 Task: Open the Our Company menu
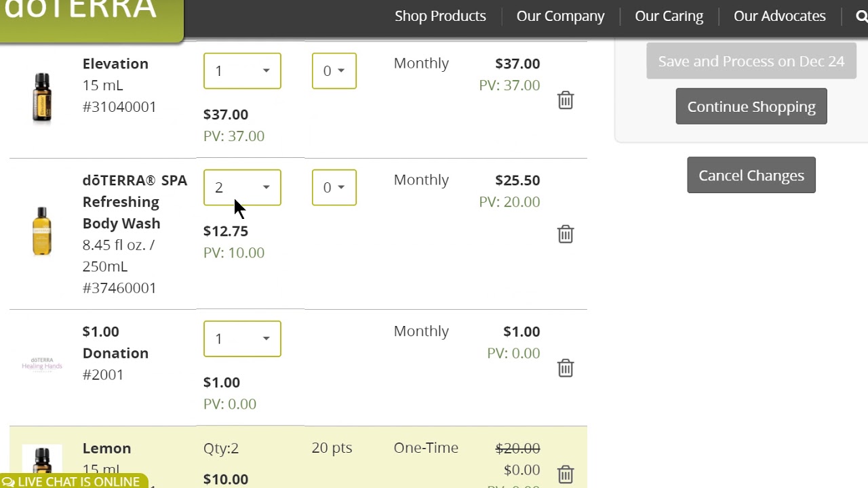(560, 16)
